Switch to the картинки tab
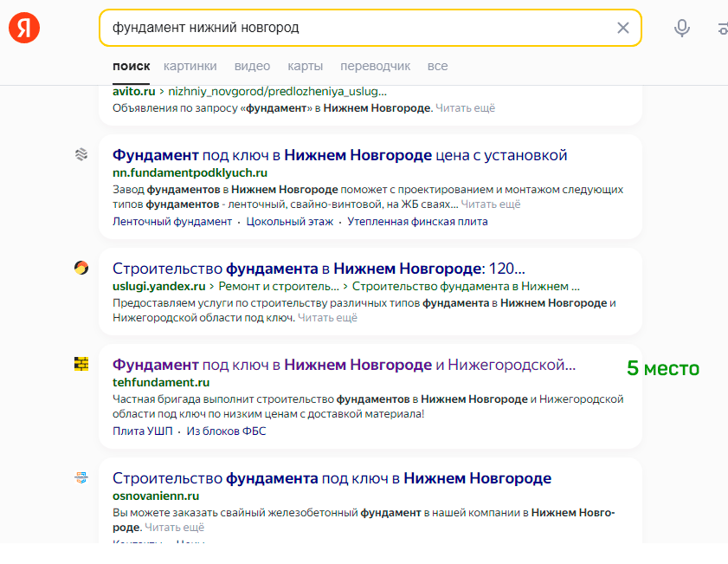This screenshot has width=728, height=564. coord(190,66)
